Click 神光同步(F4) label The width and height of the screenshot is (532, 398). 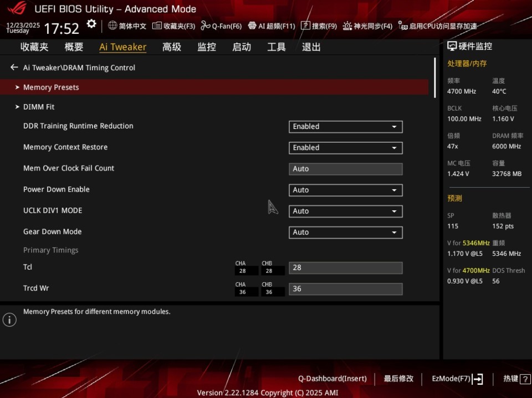373,26
